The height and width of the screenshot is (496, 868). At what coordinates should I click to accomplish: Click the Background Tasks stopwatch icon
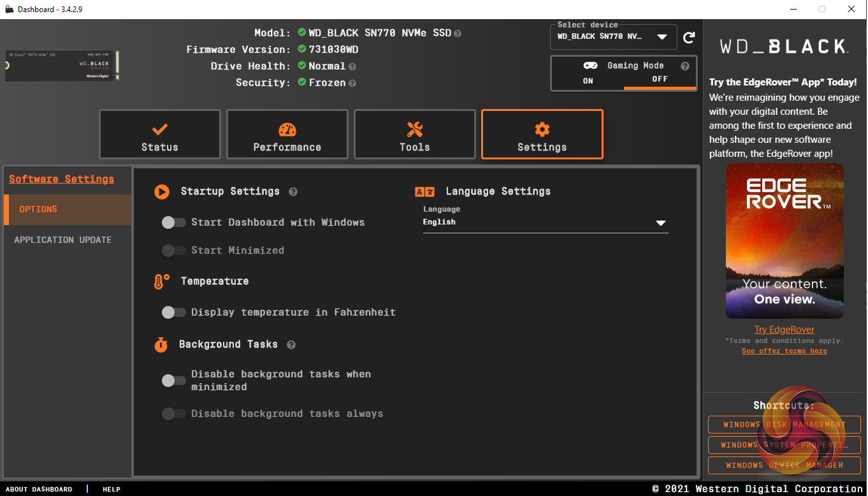pos(161,344)
